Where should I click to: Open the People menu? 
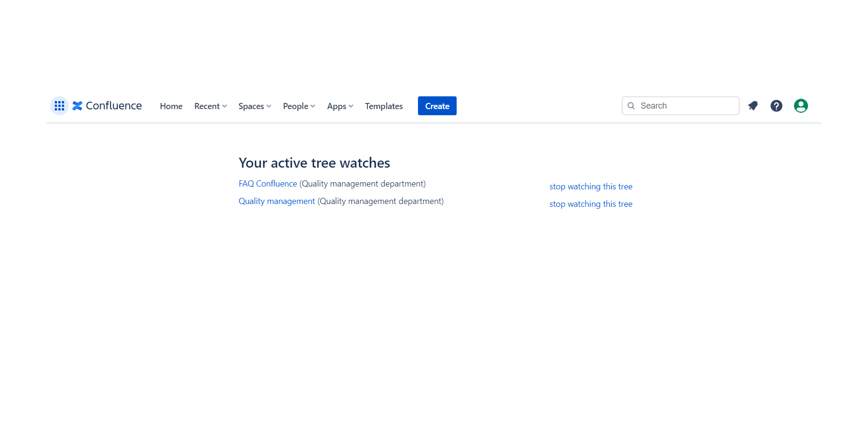tap(299, 106)
